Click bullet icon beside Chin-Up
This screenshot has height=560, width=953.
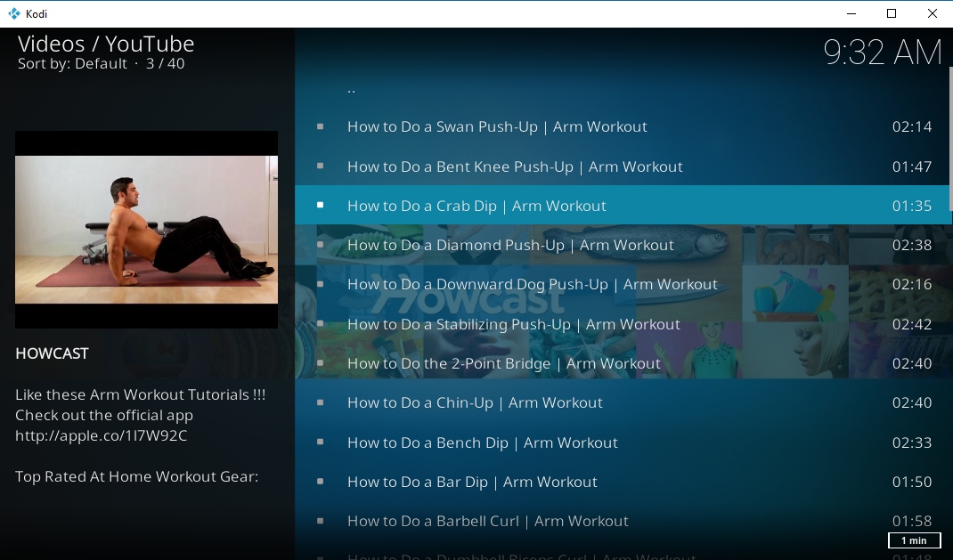click(321, 402)
